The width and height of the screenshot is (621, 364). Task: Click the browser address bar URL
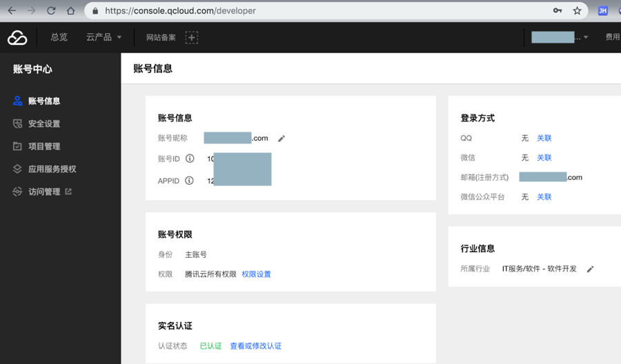click(180, 10)
